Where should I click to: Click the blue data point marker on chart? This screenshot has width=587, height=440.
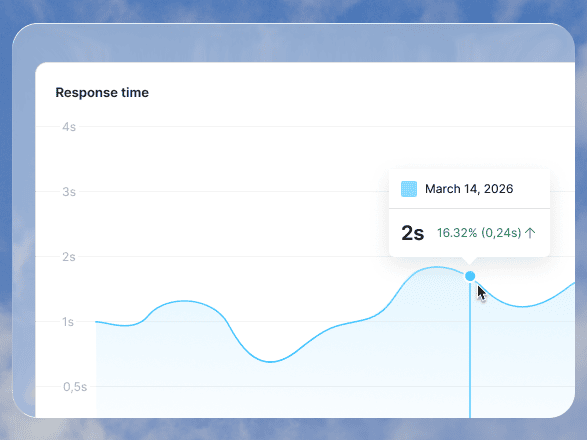pyautogui.click(x=470, y=276)
